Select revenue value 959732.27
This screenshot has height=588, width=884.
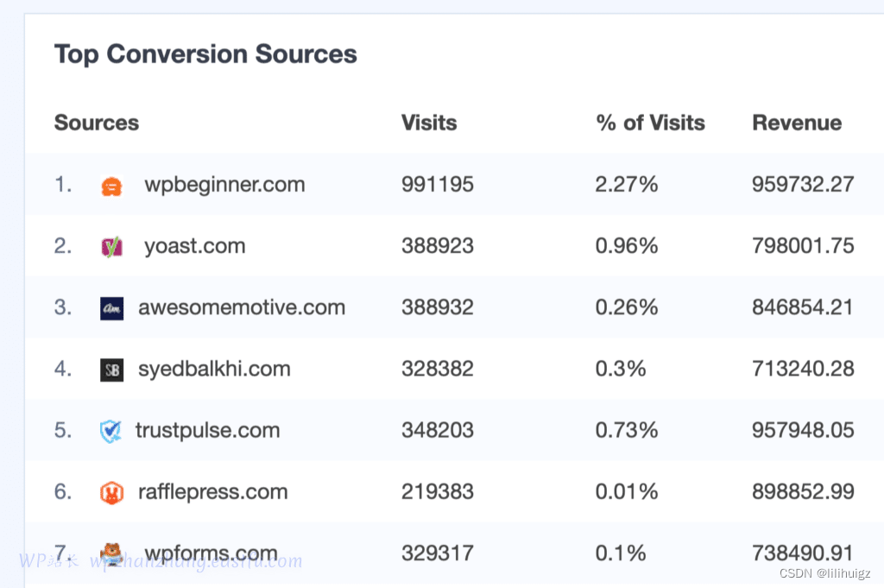point(803,185)
